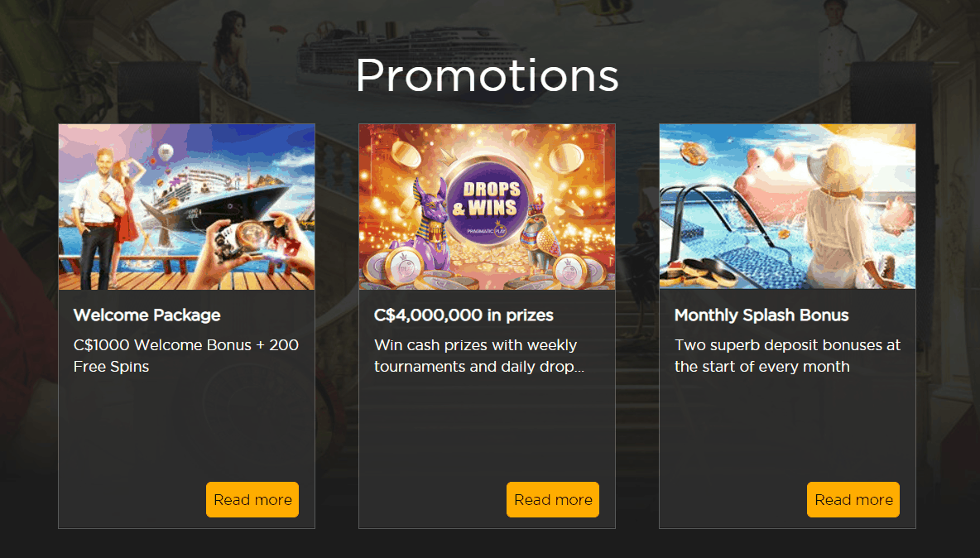This screenshot has width=980, height=558.
Task: Select the Drops & Wins promotional image
Action: (x=487, y=207)
